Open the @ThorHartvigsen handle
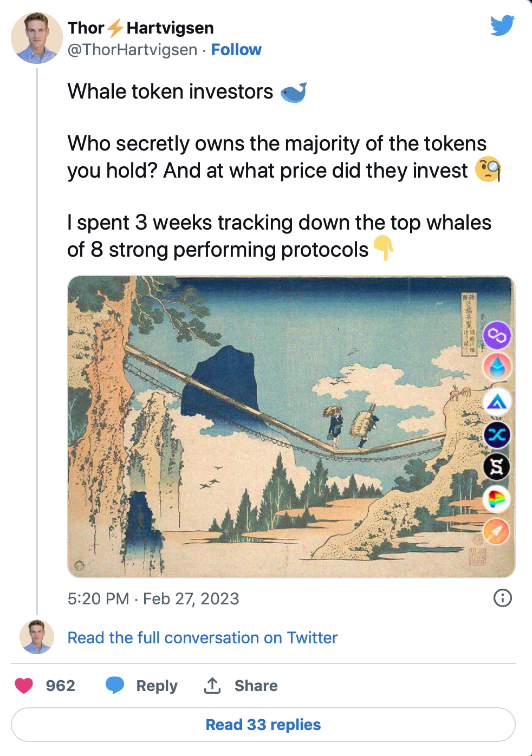Image resolution: width=532 pixels, height=756 pixels. [x=132, y=50]
